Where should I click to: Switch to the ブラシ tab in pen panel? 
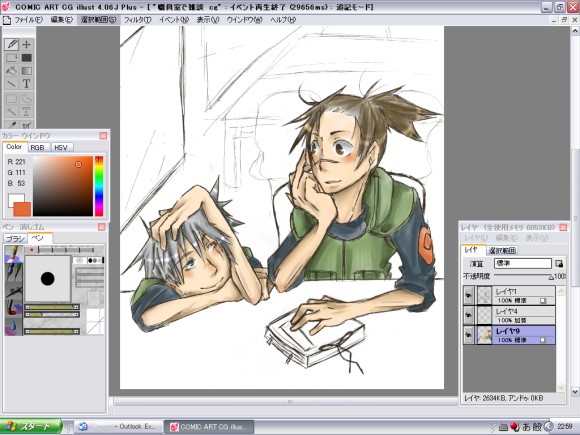pyautogui.click(x=15, y=239)
